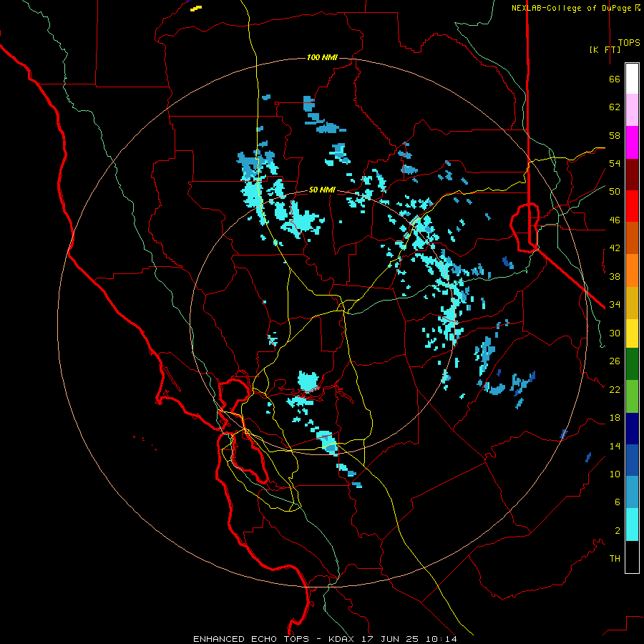The width and height of the screenshot is (644, 644).
Task: Click the legend value 6
Action: 618,502
